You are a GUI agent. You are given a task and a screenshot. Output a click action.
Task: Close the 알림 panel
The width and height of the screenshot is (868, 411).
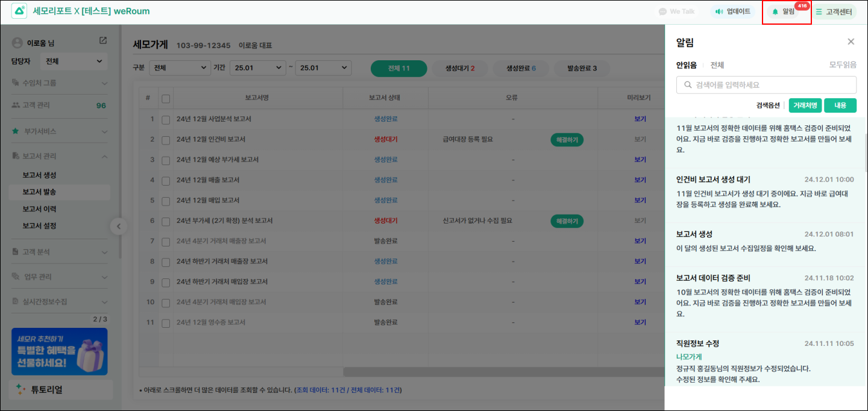click(851, 42)
